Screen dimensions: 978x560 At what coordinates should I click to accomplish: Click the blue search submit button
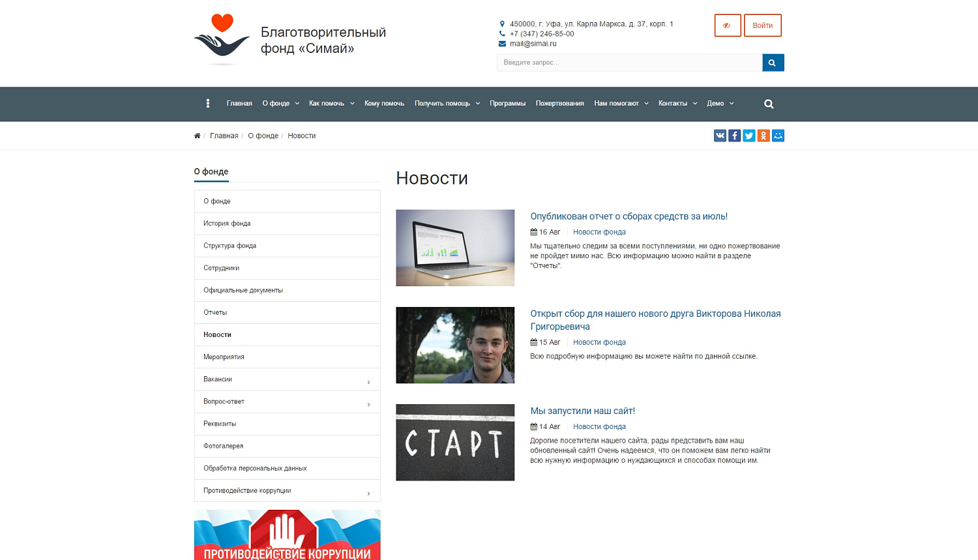click(x=773, y=63)
